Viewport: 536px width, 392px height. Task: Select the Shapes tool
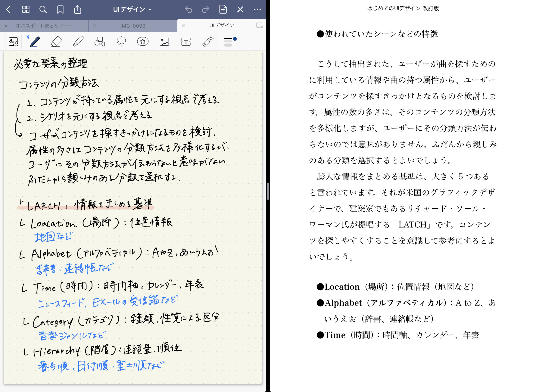(x=99, y=42)
